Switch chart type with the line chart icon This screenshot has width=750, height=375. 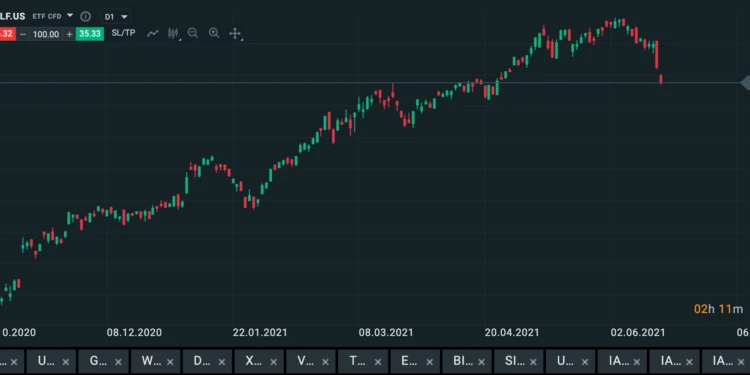(153, 33)
